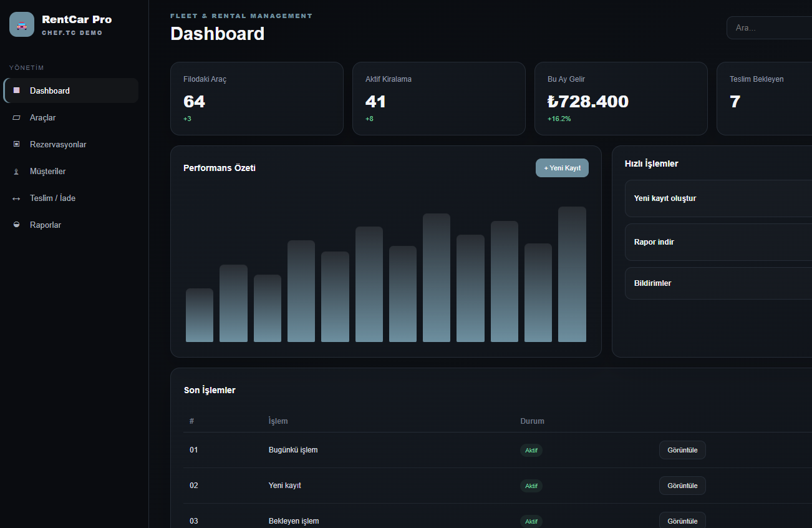Click the shortest first bar in Performans chart
This screenshot has height=528, width=812.
click(x=200, y=315)
